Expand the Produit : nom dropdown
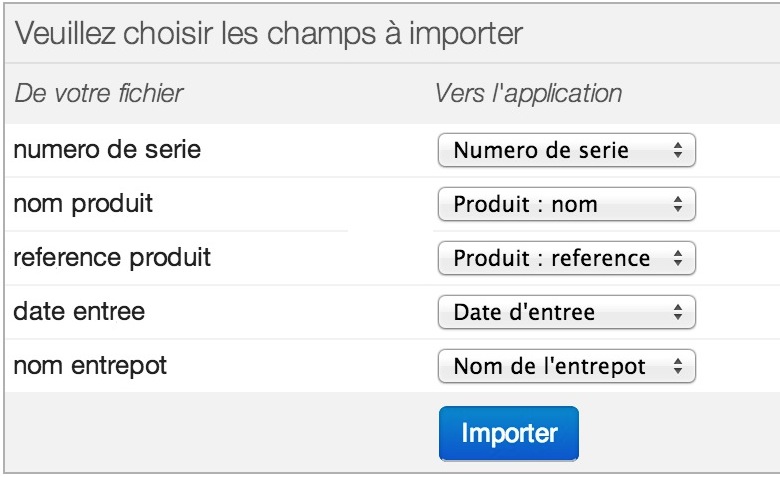Screen dimensions: 780x477 click(567, 204)
